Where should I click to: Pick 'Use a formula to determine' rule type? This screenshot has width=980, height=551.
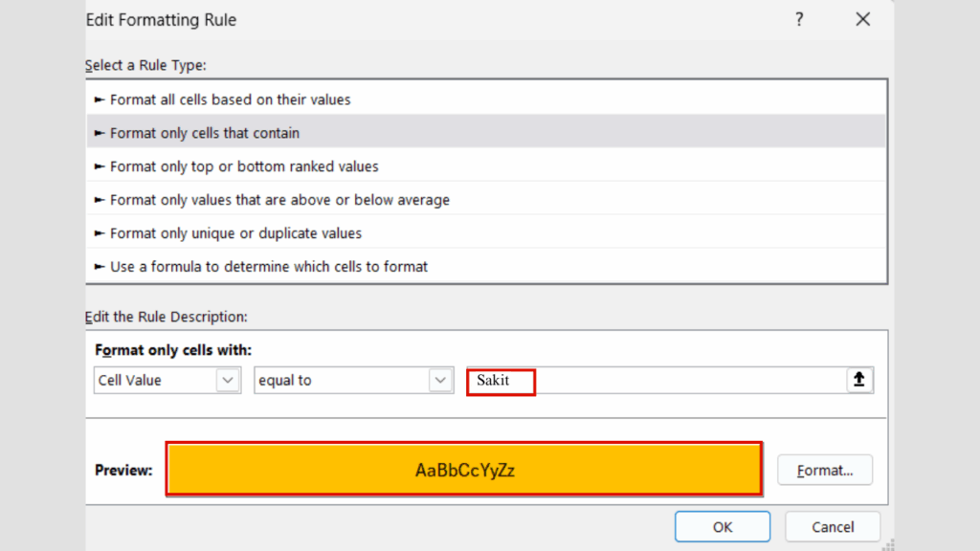pyautogui.click(x=269, y=267)
